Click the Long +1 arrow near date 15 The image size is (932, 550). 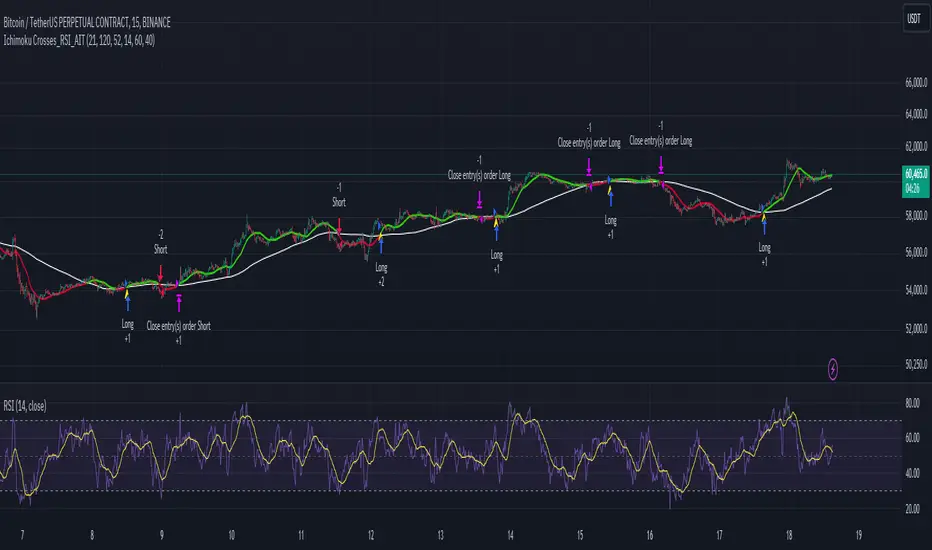coord(610,199)
